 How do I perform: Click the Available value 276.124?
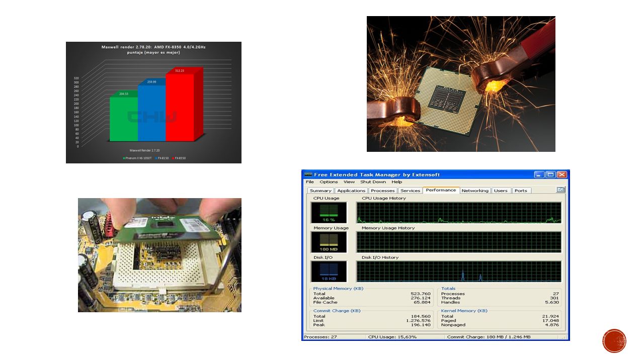point(421,298)
